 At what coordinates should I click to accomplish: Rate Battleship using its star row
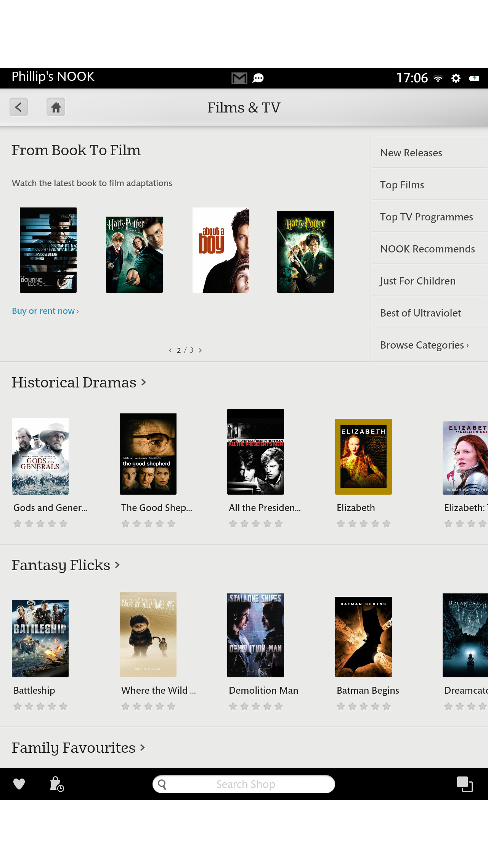40,706
